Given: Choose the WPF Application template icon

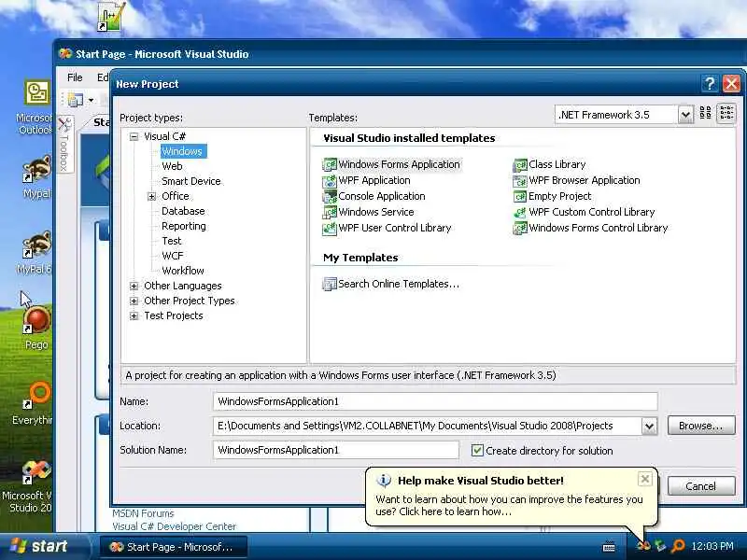Looking at the screenshot, I should 330,181.
